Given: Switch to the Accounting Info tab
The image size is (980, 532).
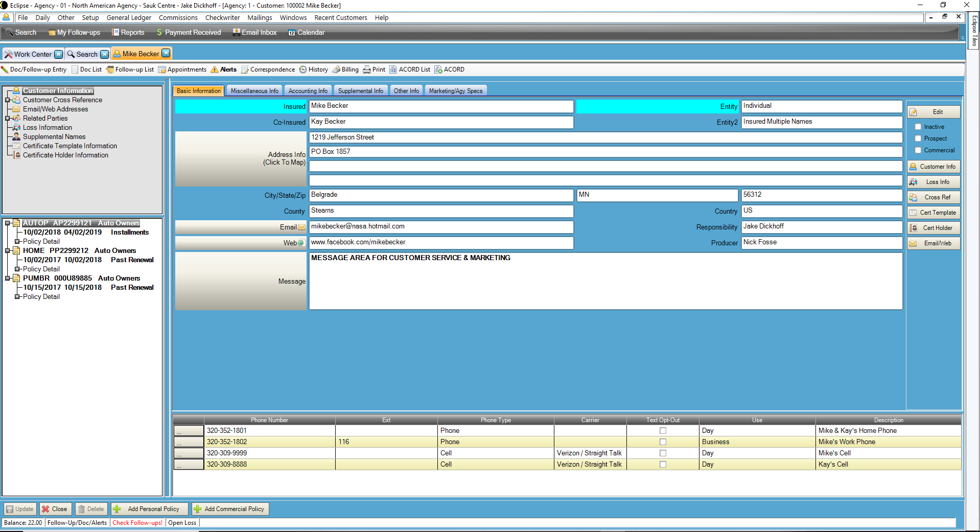Looking at the screenshot, I should point(308,91).
